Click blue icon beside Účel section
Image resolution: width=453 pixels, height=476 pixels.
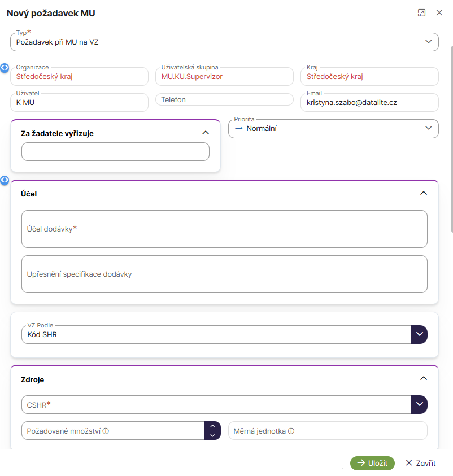[x=5, y=180]
